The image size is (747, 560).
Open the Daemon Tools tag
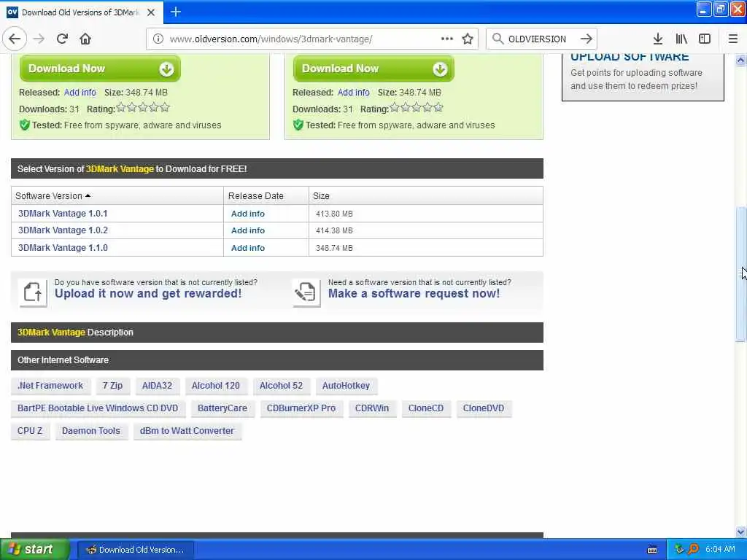(91, 431)
